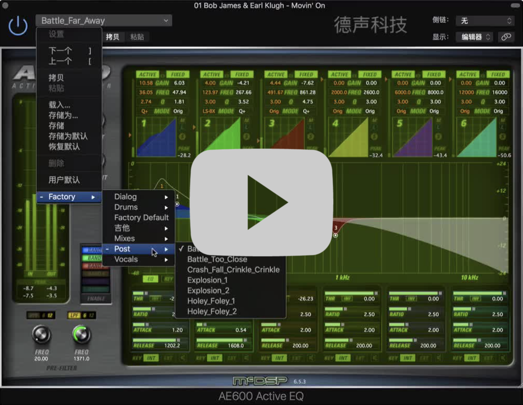523x405 pixels.
Task: Enable INT key source on band 5
Action: tap(408, 358)
